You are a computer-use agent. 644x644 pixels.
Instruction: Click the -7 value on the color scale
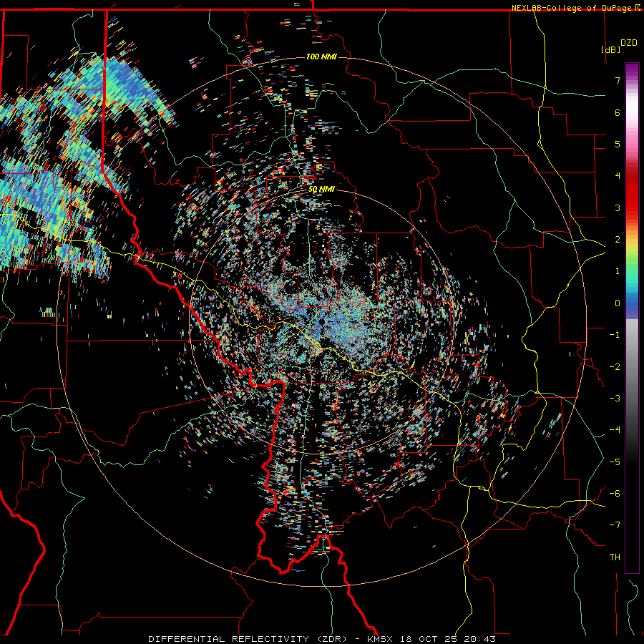point(615,525)
